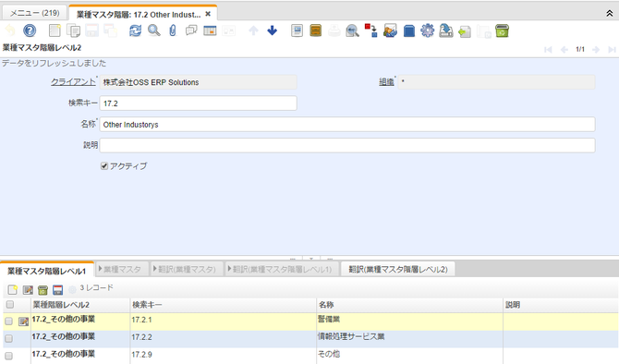
Task: Open the Help icon in toolbar
Action: [x=30, y=30]
